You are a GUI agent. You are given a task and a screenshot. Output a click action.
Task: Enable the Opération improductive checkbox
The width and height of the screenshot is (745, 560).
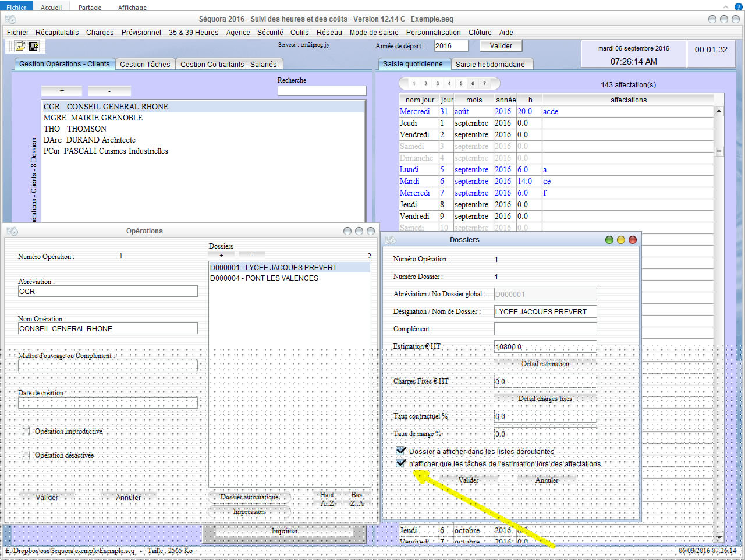point(26,431)
